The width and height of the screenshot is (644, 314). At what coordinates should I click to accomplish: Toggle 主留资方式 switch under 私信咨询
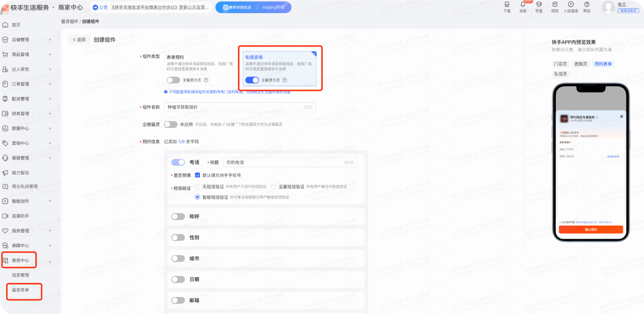252,80
